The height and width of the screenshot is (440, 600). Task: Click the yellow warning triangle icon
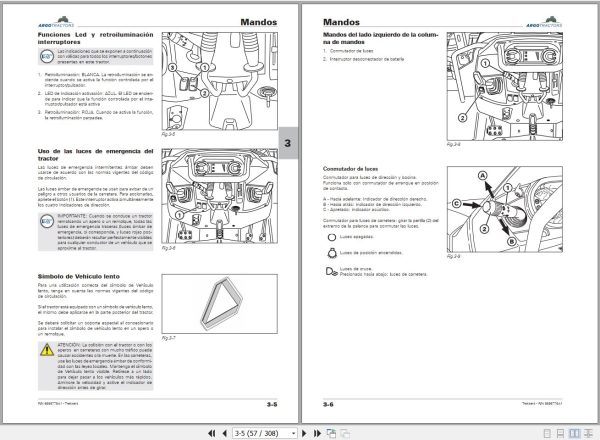pyautogui.click(x=47, y=349)
